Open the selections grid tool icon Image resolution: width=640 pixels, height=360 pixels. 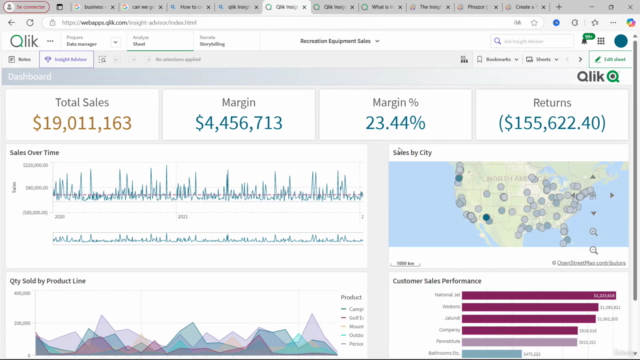(464, 60)
